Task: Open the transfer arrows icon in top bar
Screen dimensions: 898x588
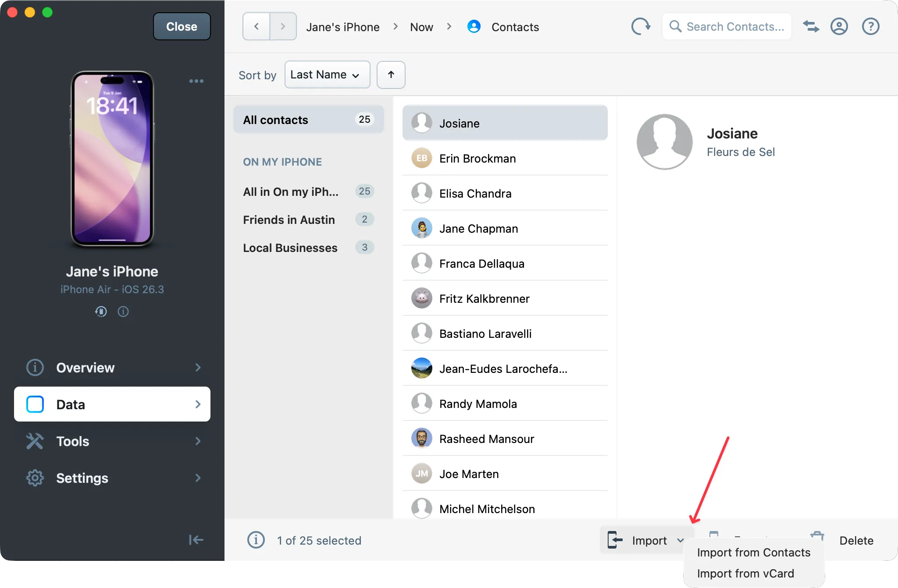Action: [x=811, y=26]
